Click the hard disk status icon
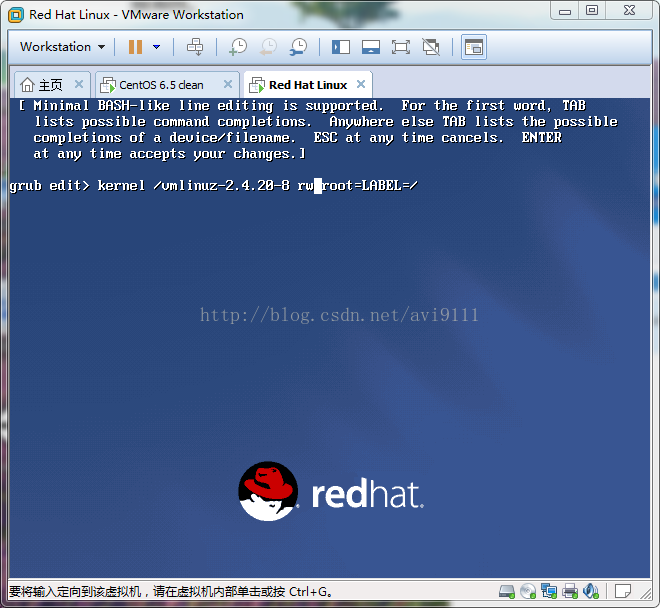The width and height of the screenshot is (660, 608). tap(507, 592)
